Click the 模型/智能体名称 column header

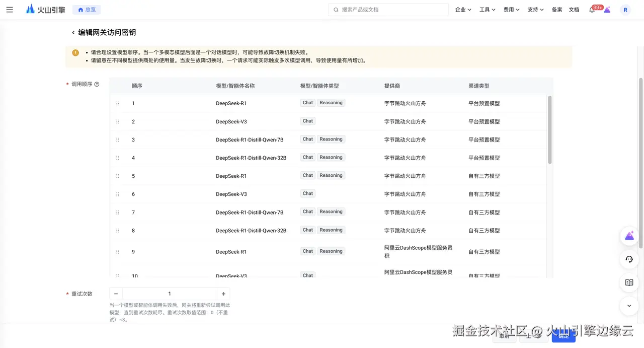235,86
